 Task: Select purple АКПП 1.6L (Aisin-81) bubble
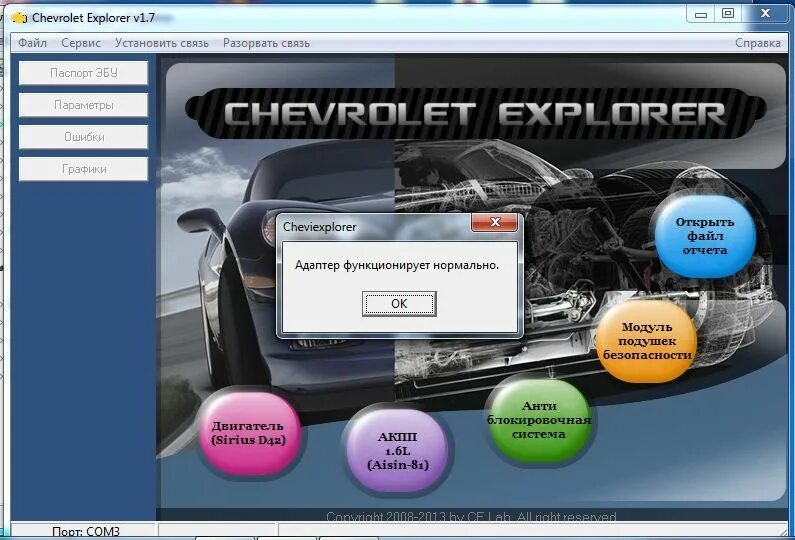(398, 450)
